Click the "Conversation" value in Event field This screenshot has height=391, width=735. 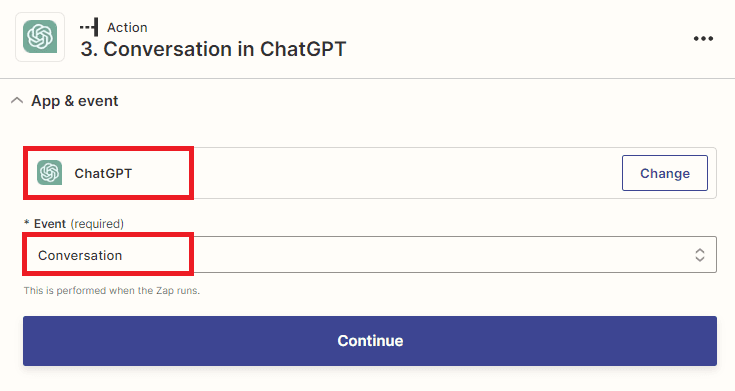tap(80, 256)
